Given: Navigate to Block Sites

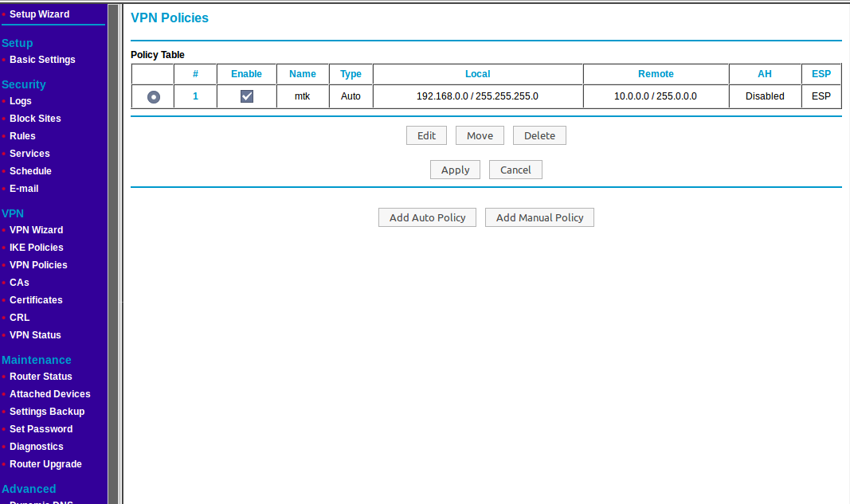Looking at the screenshot, I should coord(35,119).
